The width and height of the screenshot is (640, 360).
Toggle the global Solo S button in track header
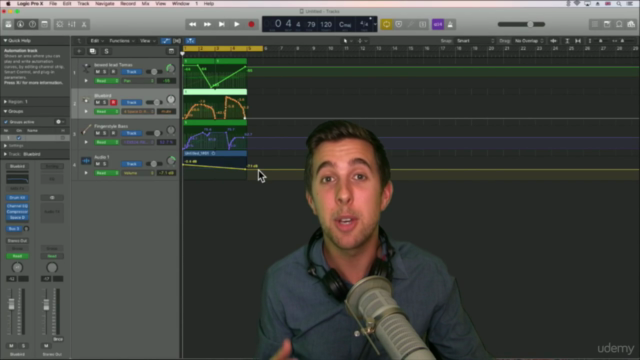click(107, 51)
